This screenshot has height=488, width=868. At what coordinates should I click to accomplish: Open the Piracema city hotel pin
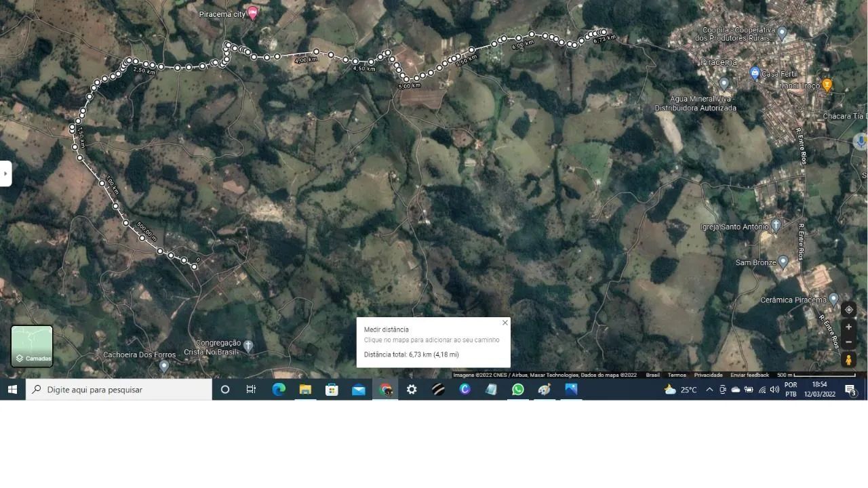point(253,12)
